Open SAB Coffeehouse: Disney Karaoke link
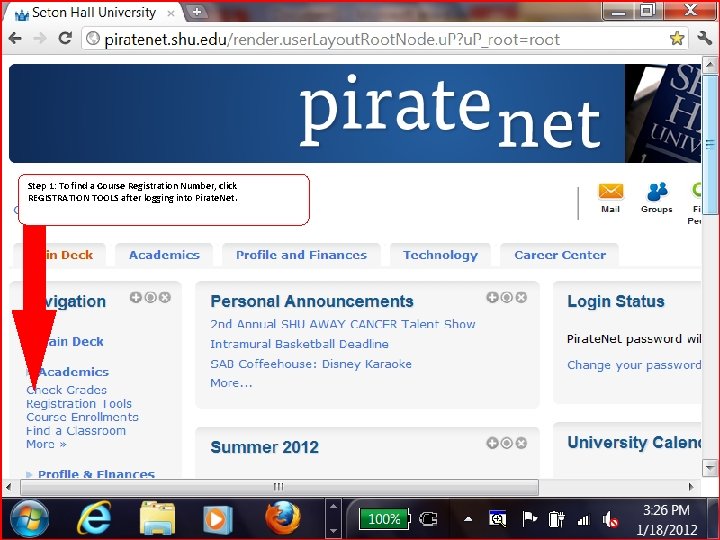Screen dimensions: 720x540 pyautogui.click(x=311, y=364)
